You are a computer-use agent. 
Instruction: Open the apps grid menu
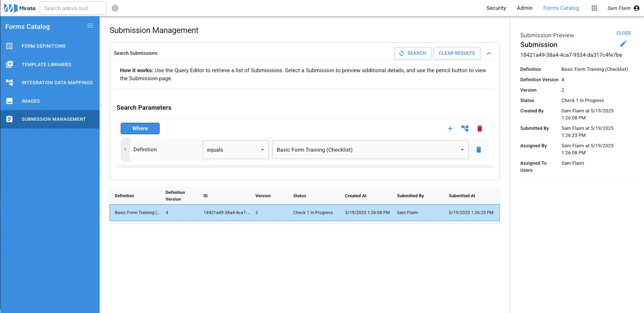point(594,8)
